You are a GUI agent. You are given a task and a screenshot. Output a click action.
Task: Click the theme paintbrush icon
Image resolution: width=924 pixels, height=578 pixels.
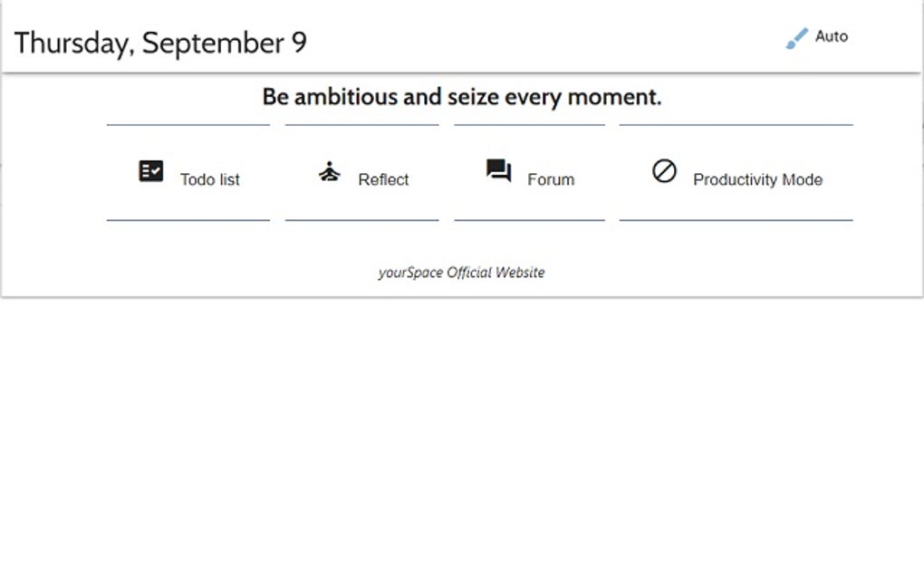796,38
